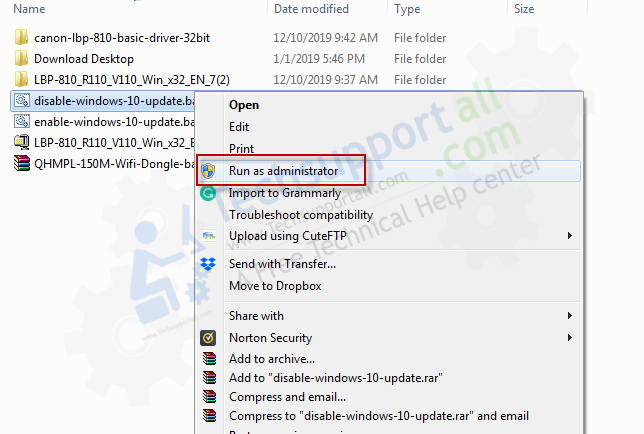This screenshot has height=434, width=644.
Task: Click the Dropbox icon beside Send with Transfer
Action: 208,264
